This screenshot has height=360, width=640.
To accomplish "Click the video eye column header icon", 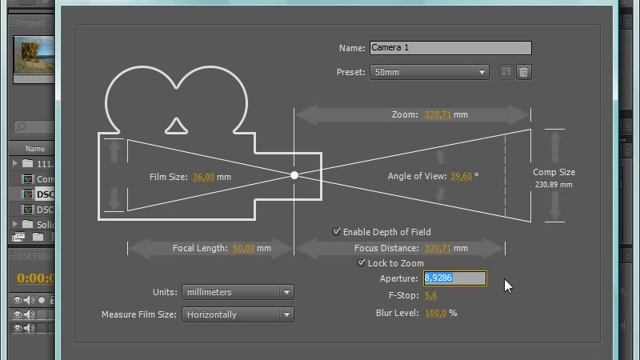I will pyautogui.click(x=18, y=300).
